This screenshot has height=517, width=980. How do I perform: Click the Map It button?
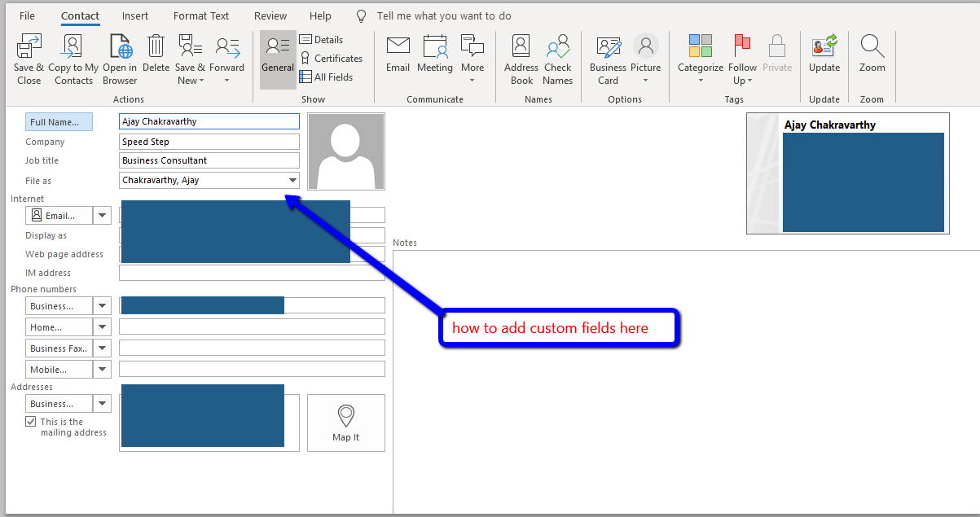coord(346,423)
